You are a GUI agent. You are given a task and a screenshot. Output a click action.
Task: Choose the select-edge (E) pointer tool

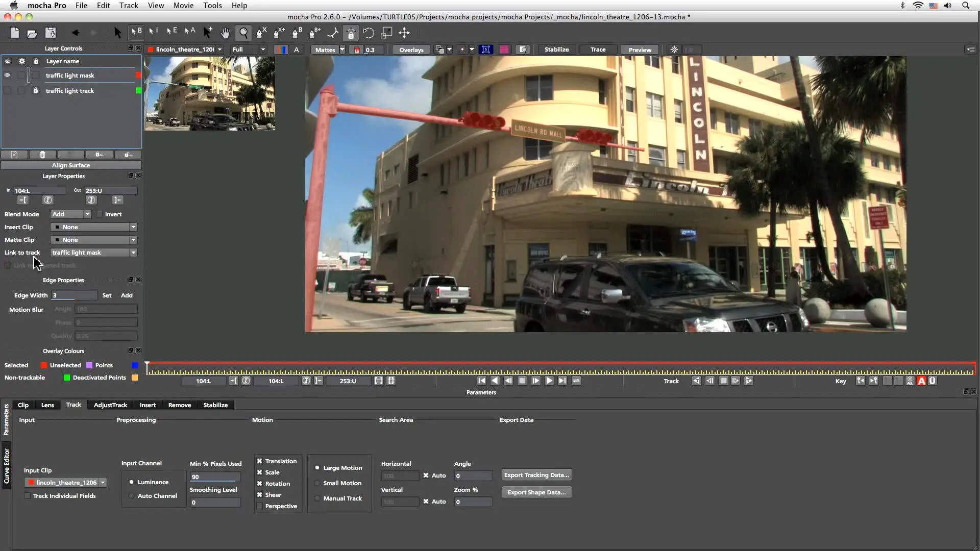(x=171, y=32)
